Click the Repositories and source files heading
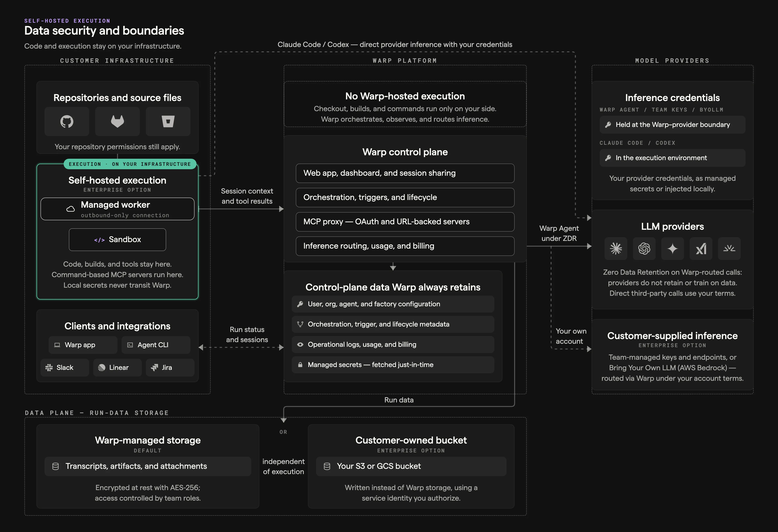Screen dimensions: 778x532 [118, 98]
